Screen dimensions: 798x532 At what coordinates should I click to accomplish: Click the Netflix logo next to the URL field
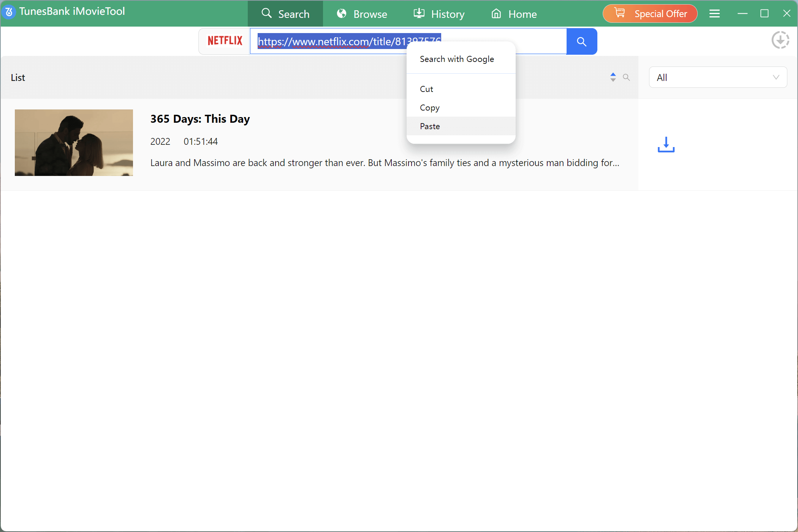[x=225, y=41]
